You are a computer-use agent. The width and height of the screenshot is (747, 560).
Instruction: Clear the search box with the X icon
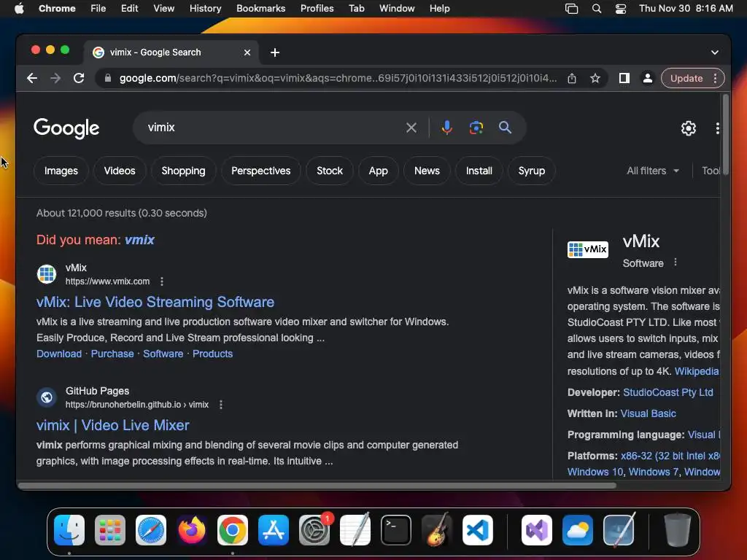coord(411,128)
